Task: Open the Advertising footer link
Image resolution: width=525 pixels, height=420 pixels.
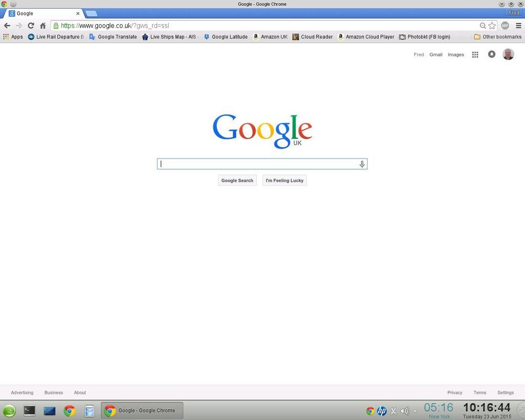Action: (x=22, y=392)
